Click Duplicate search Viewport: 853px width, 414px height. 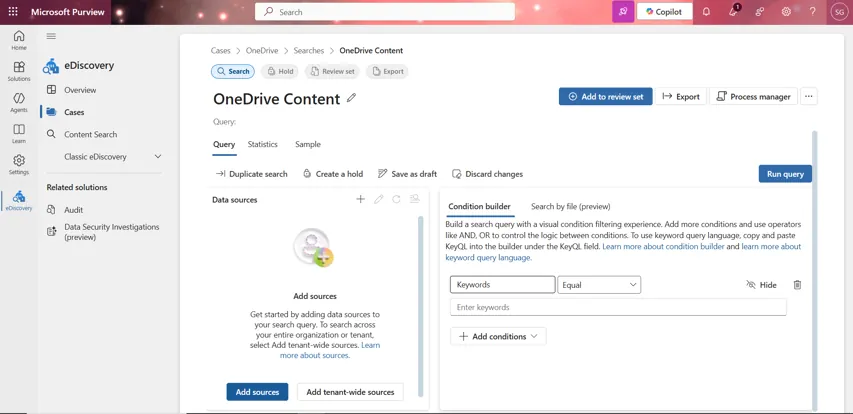pos(252,174)
